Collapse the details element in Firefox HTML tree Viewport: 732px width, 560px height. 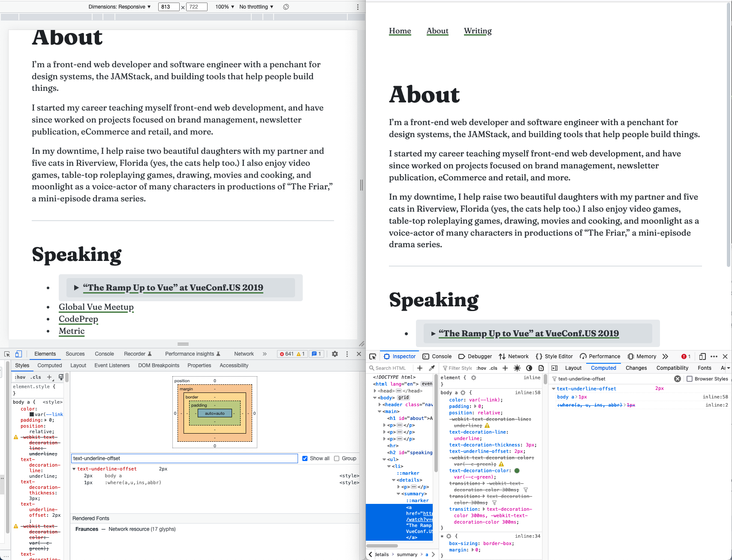(394, 480)
